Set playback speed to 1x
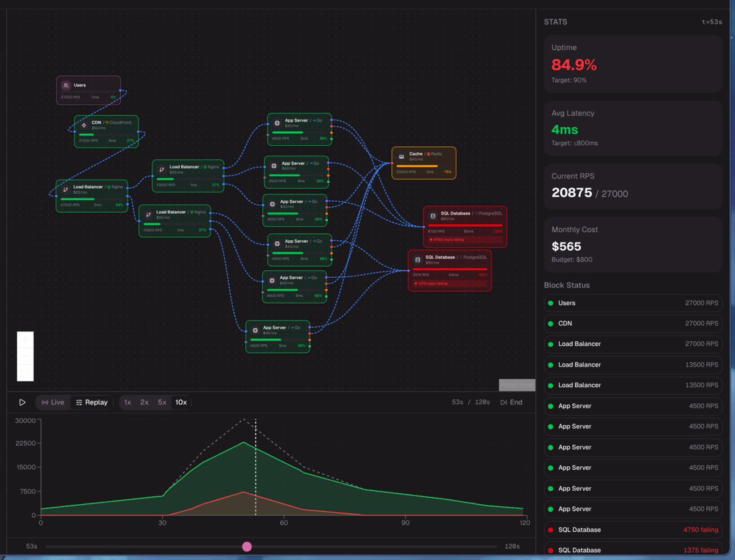The image size is (735, 560). coord(127,403)
